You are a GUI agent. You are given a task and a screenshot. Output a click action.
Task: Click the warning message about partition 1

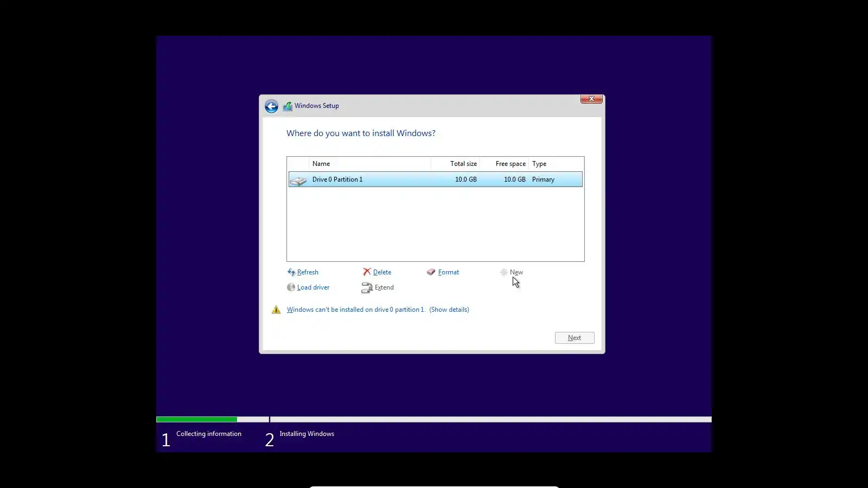coord(356,310)
